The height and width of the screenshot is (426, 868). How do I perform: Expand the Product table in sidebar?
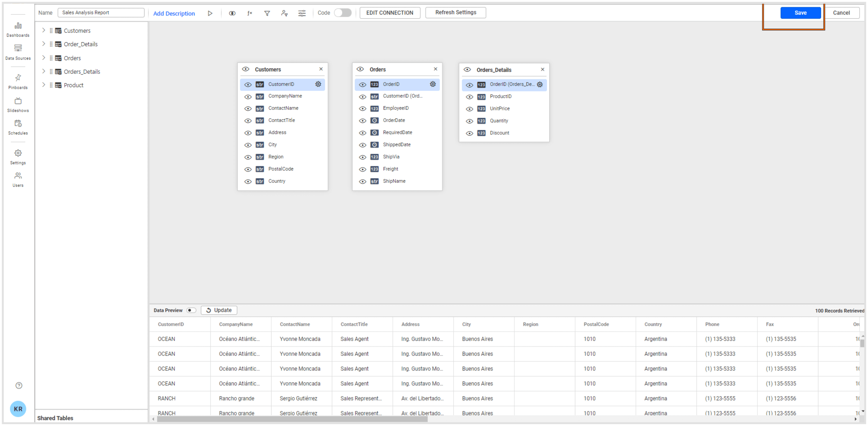(x=44, y=85)
